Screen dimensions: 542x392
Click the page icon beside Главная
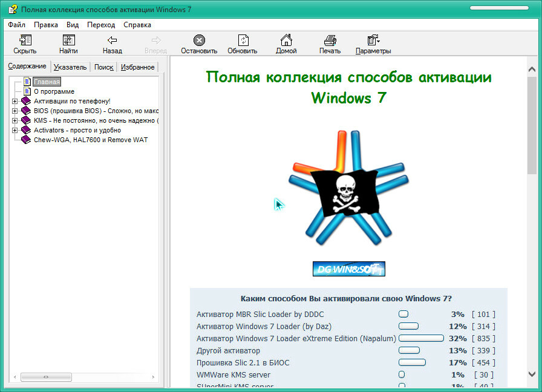pyautogui.click(x=27, y=82)
